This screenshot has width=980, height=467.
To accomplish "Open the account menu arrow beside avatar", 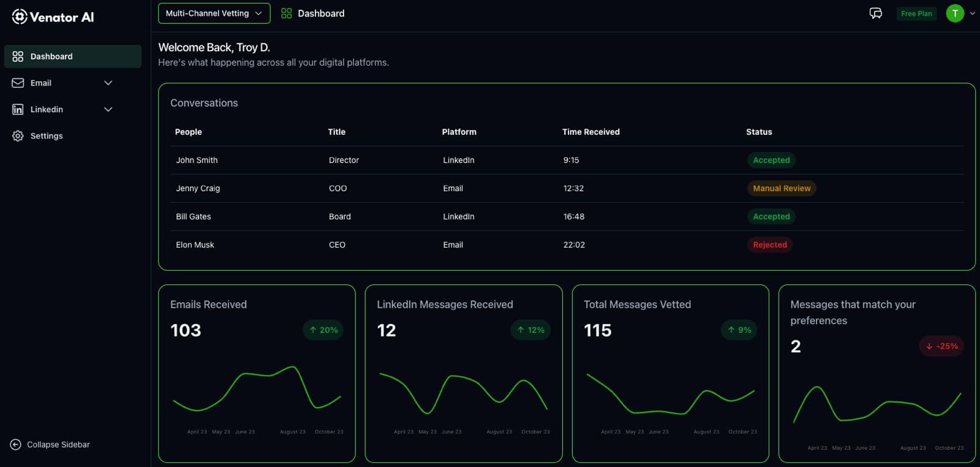I will tap(972, 13).
